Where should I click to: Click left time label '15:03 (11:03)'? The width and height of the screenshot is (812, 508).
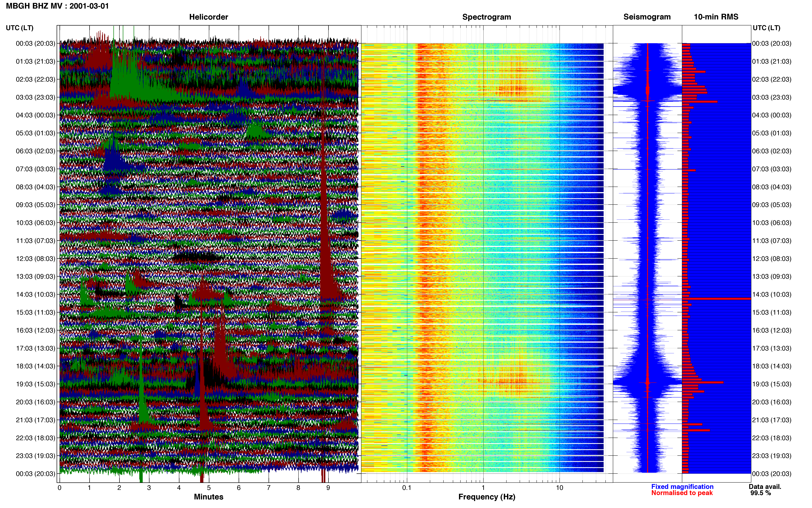35,313
